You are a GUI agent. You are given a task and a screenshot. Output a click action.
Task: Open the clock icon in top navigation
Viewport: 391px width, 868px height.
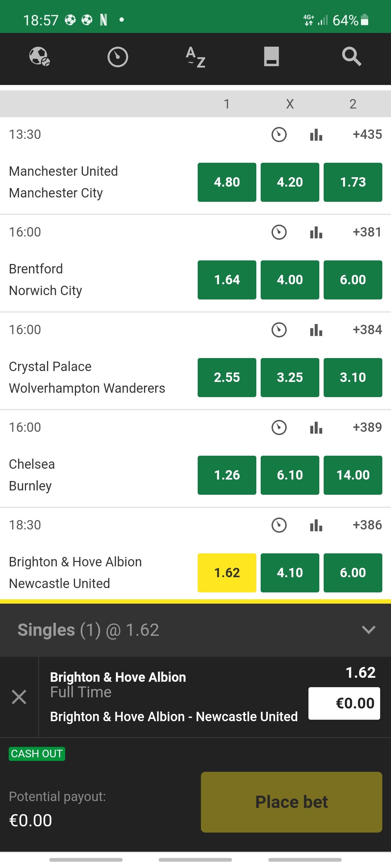click(118, 57)
